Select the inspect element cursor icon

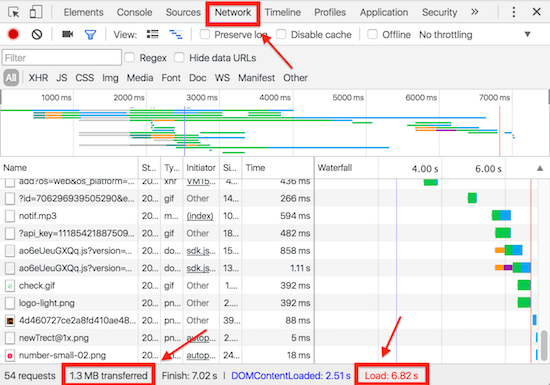[14, 12]
